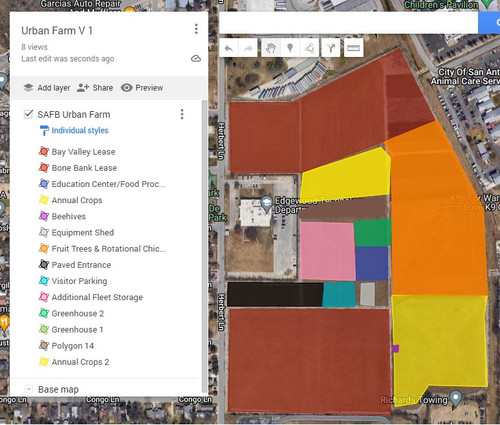Click the Greenhouse 2 green polygon icon
This screenshot has height=425, width=500.
44,313
